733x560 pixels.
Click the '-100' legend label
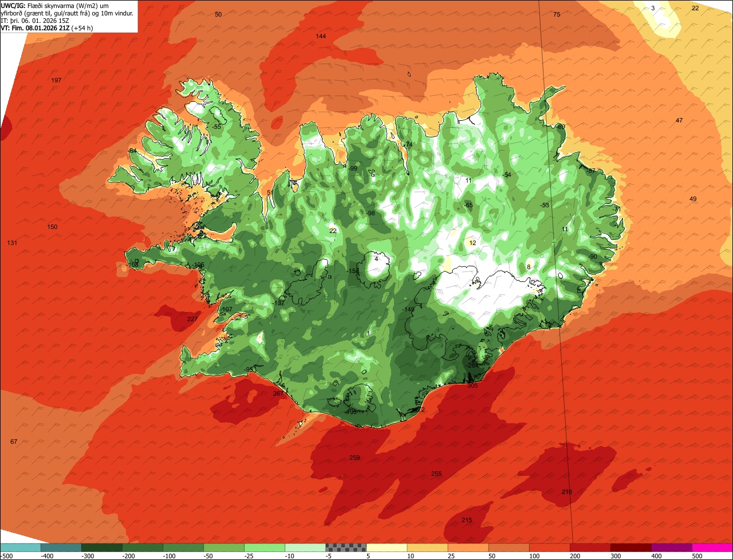coord(170,556)
